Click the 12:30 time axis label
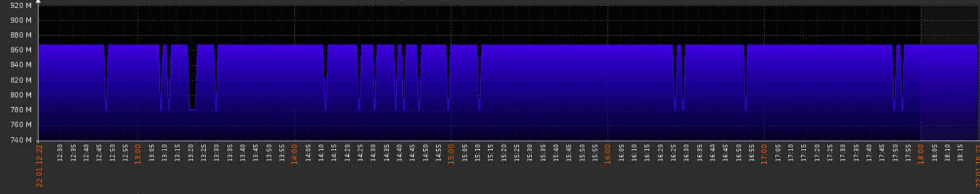The width and height of the screenshot is (980, 194). click(x=59, y=153)
